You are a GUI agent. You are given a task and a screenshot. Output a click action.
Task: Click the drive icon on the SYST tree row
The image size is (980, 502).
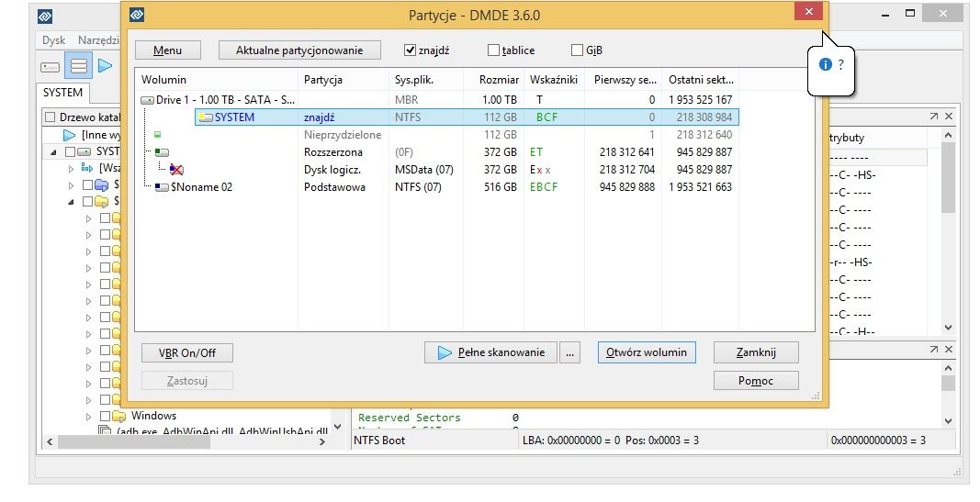(x=84, y=151)
